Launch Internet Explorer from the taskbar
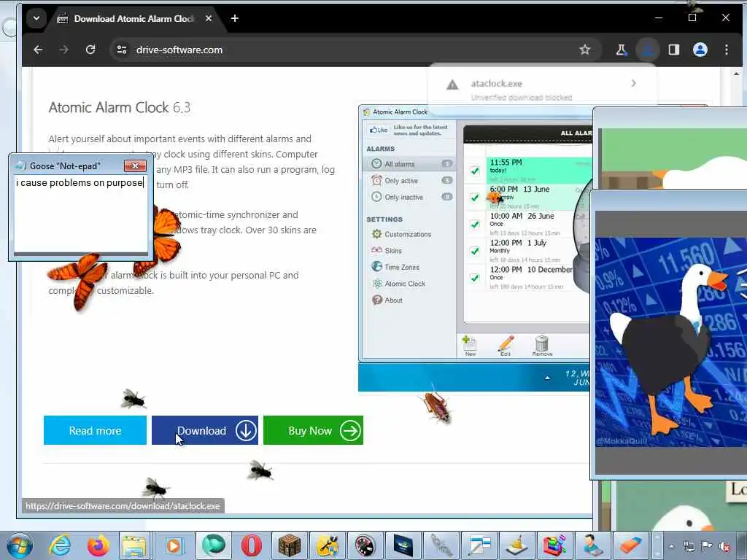The height and width of the screenshot is (560, 747). coord(60,545)
